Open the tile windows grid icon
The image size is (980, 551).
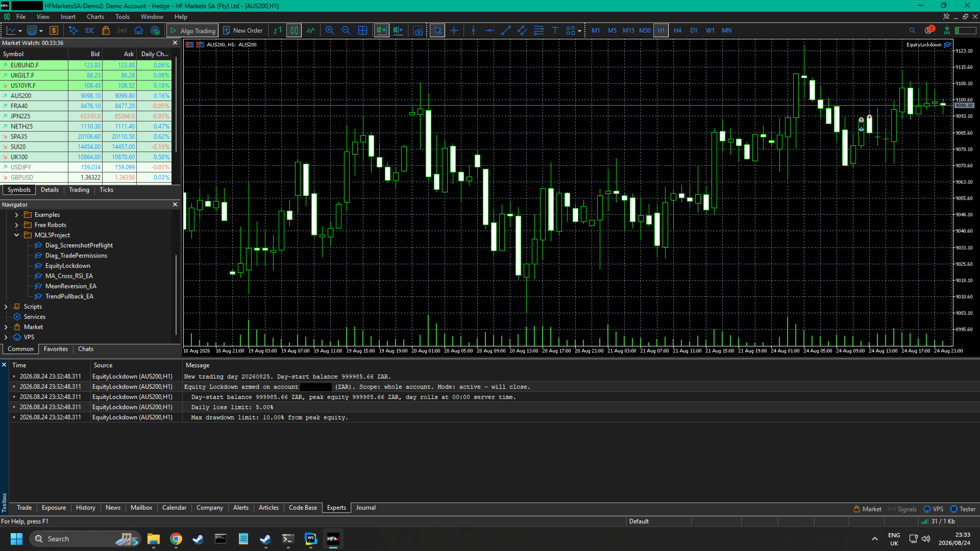coord(363,31)
